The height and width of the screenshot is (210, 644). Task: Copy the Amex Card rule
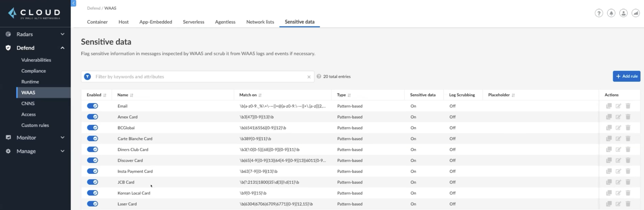(x=609, y=117)
